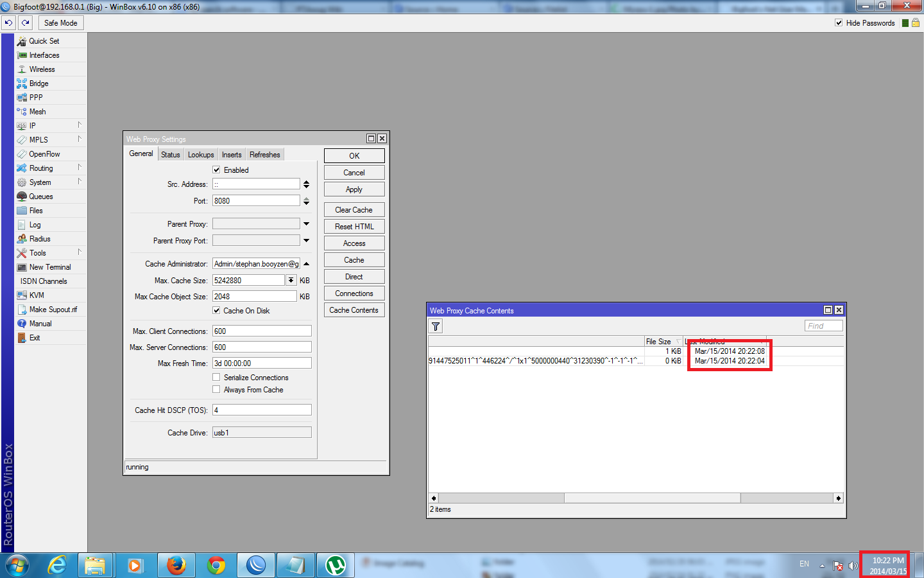Screen dimensions: 924x578
Task: Click the Connections button
Action: 354,293
